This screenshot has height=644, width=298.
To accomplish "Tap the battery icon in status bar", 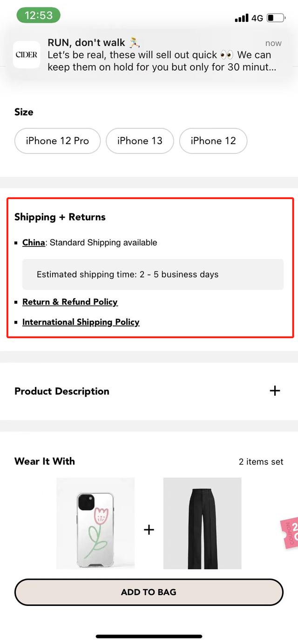I will [x=276, y=18].
